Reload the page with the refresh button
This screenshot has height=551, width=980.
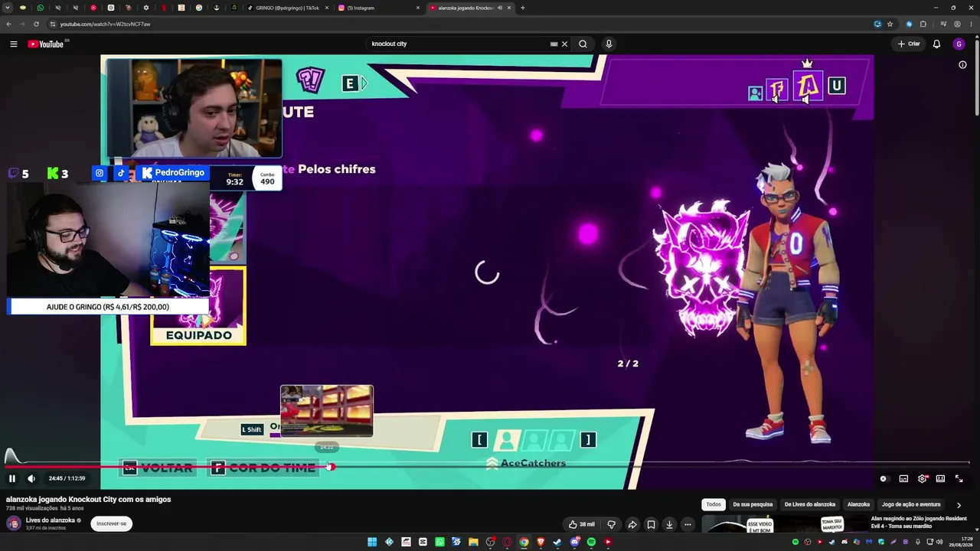36,24
